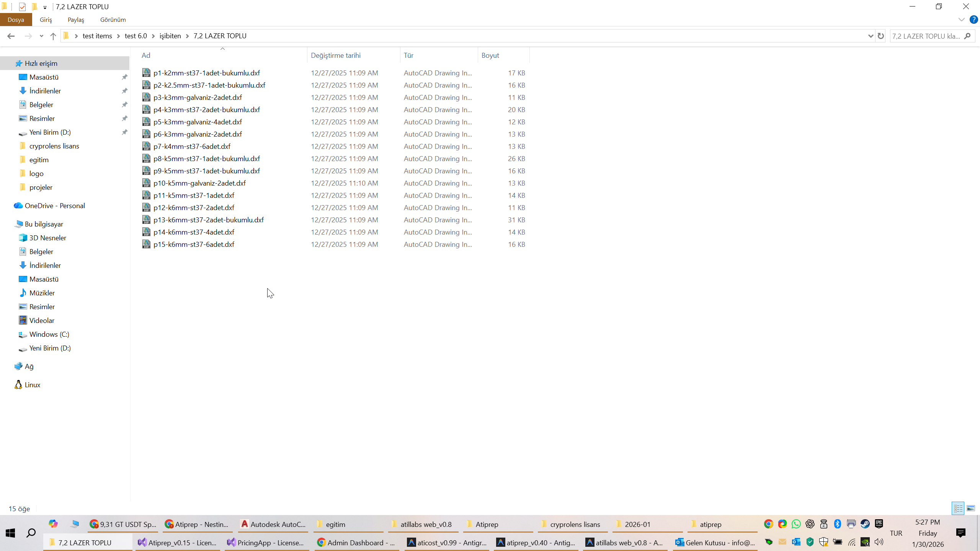This screenshot has width=980, height=551.
Task: Open Quick Access Toolbar customize dropdown
Action: 45,7
